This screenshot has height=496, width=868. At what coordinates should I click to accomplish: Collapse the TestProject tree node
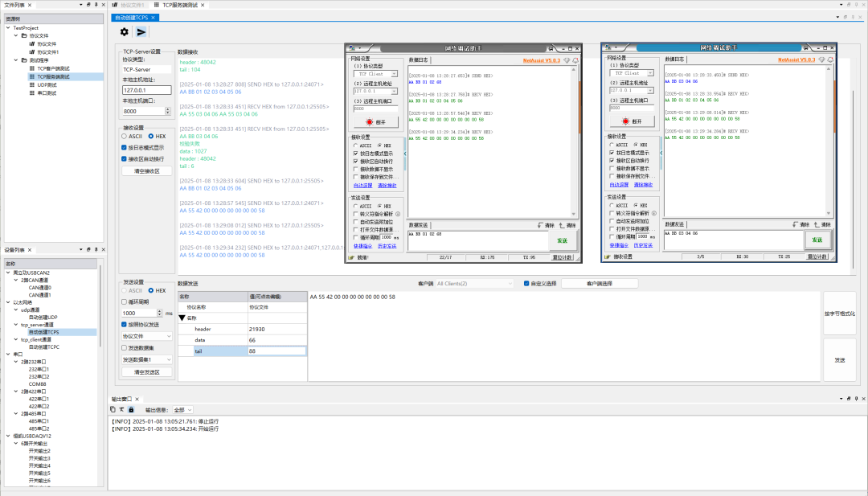coord(8,27)
